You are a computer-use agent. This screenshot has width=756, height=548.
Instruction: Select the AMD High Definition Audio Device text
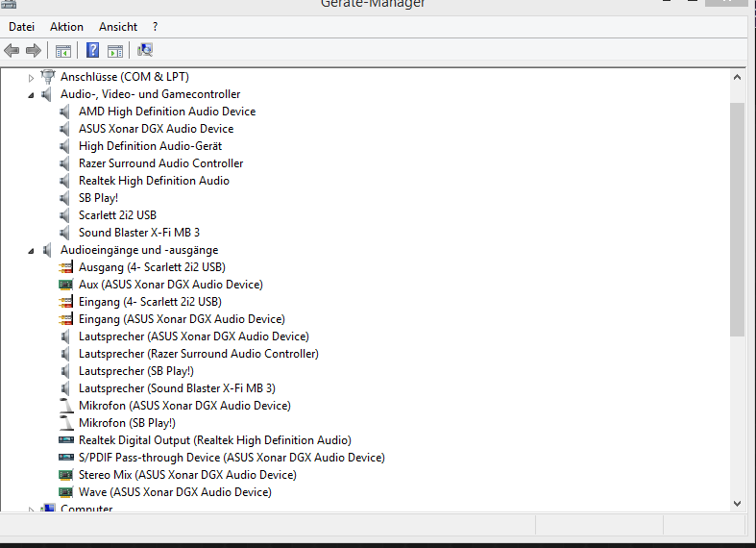167,112
